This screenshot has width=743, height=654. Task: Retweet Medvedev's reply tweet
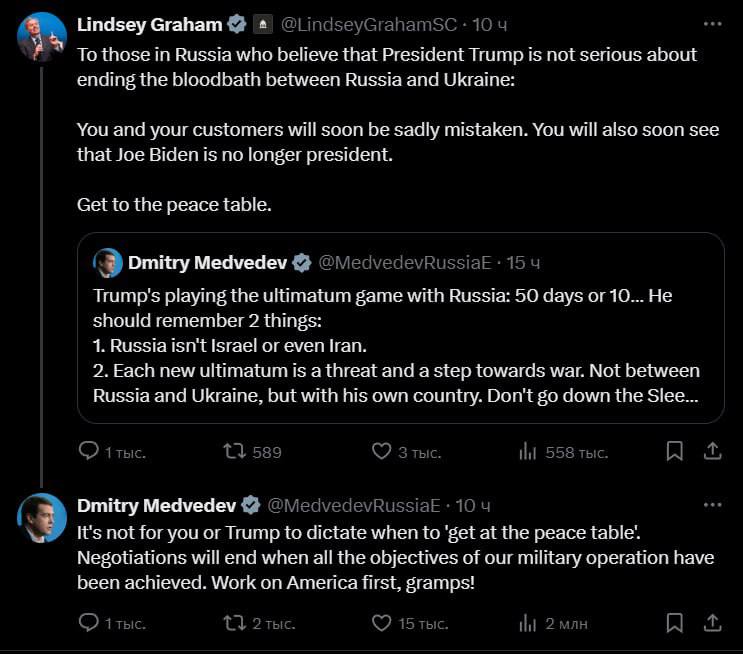(x=235, y=623)
